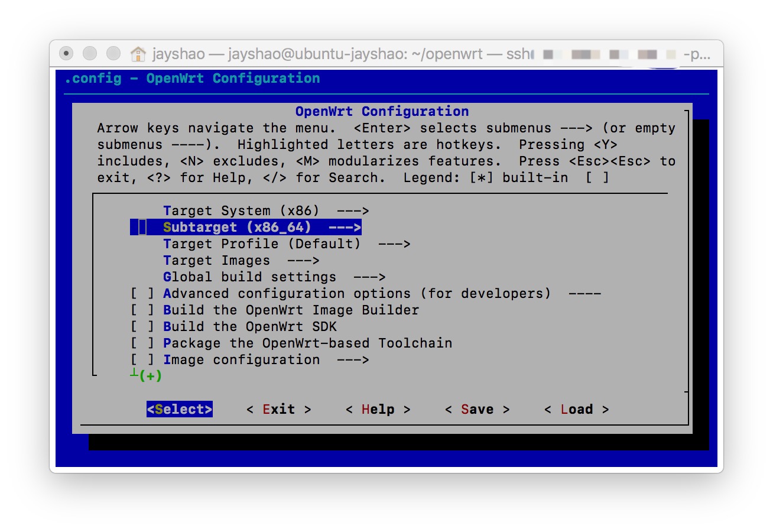Screen dimensions: 773x532
Task: Click the red close window button
Action: point(67,54)
